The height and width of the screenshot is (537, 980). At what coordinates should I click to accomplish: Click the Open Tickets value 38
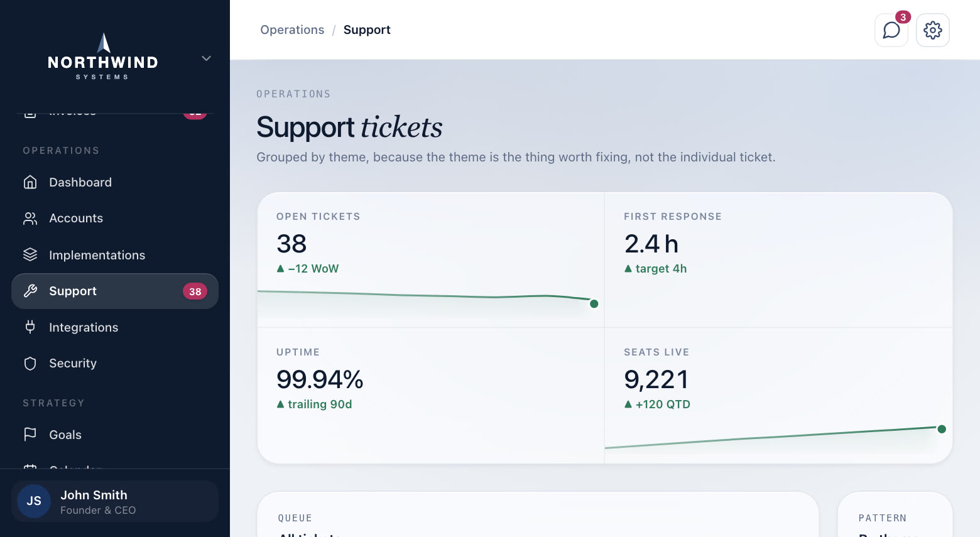(291, 244)
